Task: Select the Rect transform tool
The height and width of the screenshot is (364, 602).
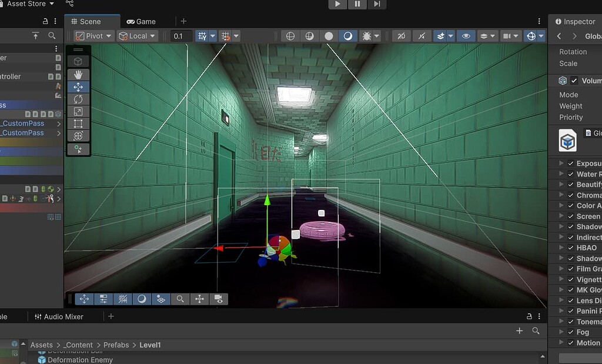Action: [x=79, y=124]
